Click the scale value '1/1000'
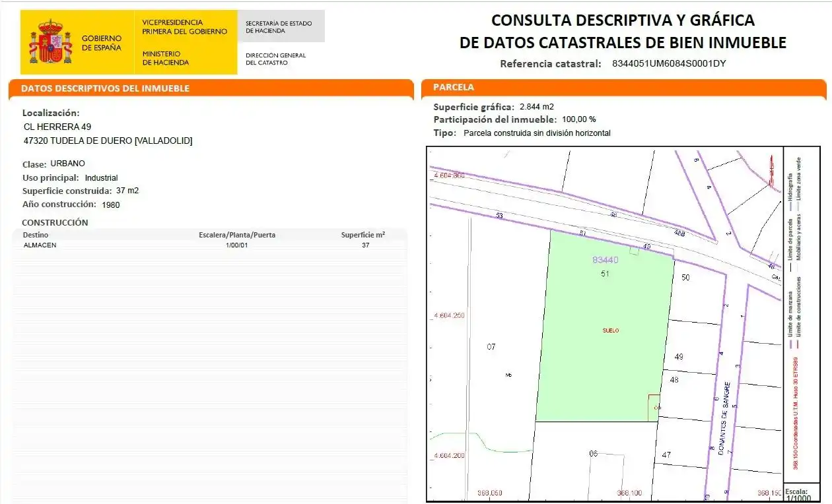The height and width of the screenshot is (504, 832). coord(797,499)
